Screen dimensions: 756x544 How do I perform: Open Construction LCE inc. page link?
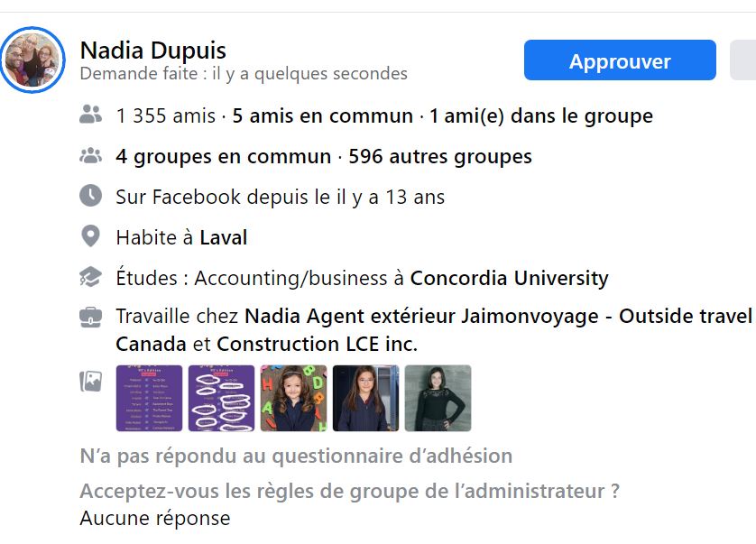pos(318,345)
